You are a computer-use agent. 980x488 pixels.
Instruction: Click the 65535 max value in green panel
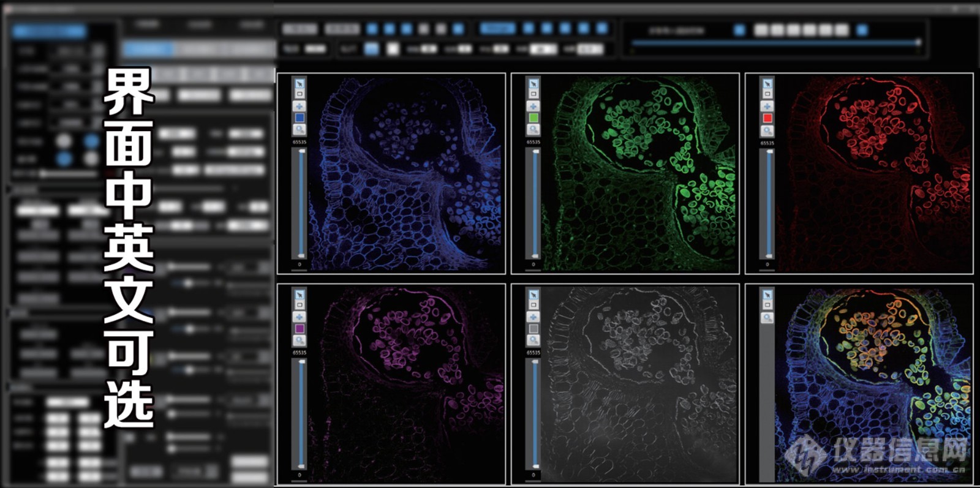[x=533, y=142]
